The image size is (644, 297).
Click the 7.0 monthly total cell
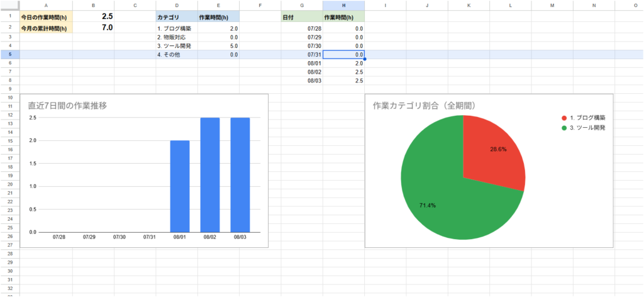click(94, 28)
